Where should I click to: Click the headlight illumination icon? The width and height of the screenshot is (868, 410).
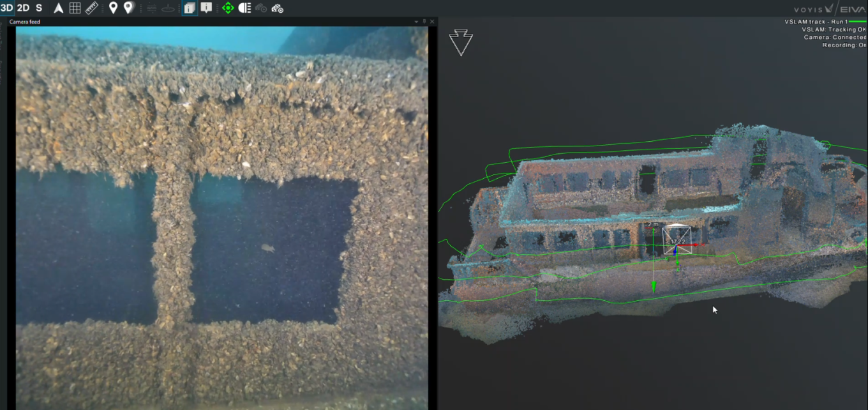[245, 8]
